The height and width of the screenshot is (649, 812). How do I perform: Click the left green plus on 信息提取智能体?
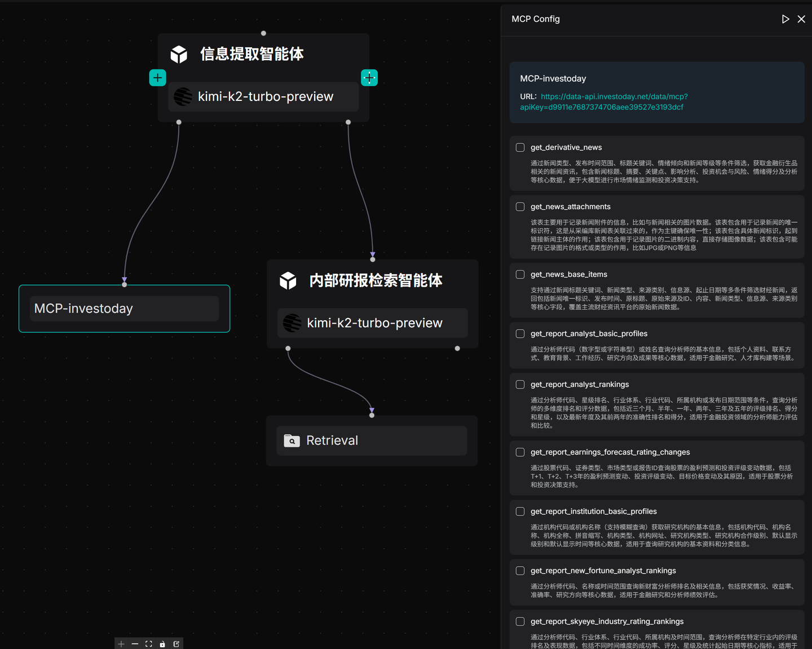[x=157, y=77]
